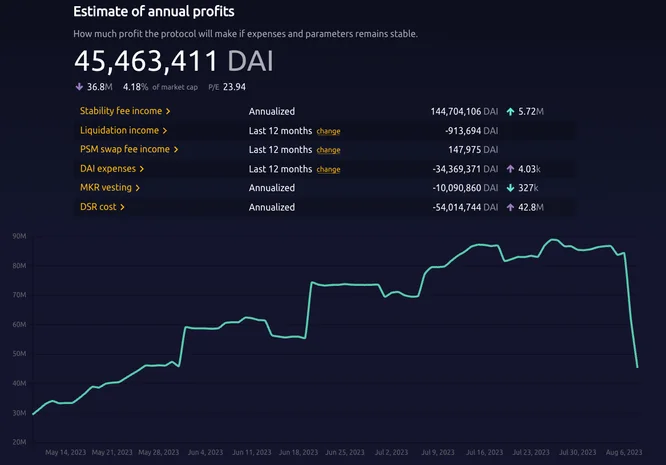This screenshot has height=465, width=666.
Task: Click the -34,369,371 DAI expenses value
Action: tap(465, 169)
